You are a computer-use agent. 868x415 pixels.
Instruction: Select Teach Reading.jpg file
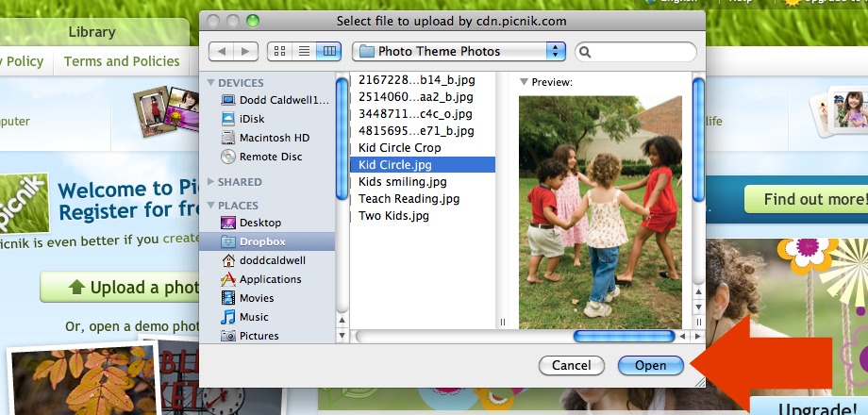click(409, 199)
